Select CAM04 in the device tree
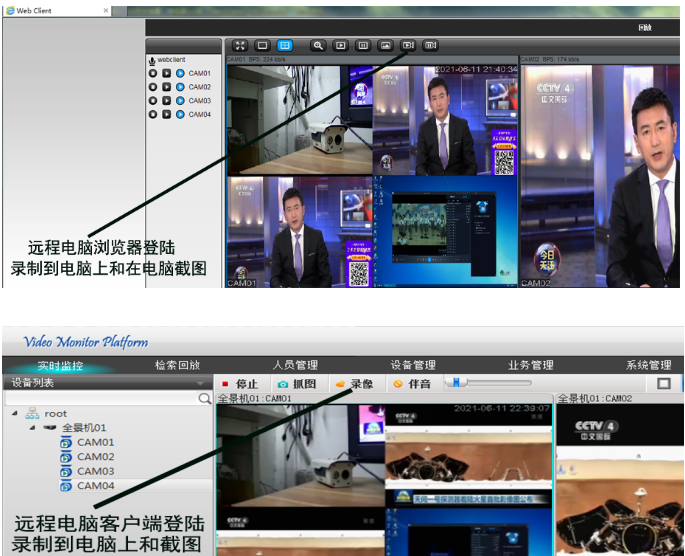Image resolution: width=685 pixels, height=556 pixels. [x=95, y=486]
